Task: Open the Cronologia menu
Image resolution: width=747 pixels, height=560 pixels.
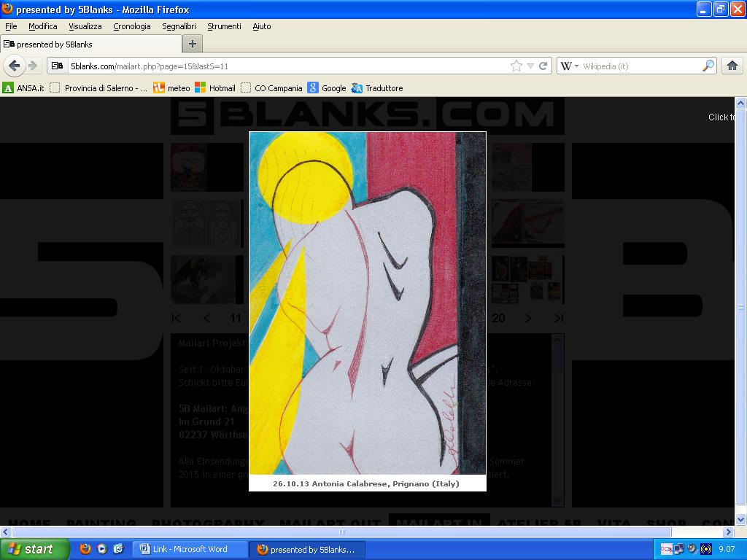Action: click(x=132, y=26)
